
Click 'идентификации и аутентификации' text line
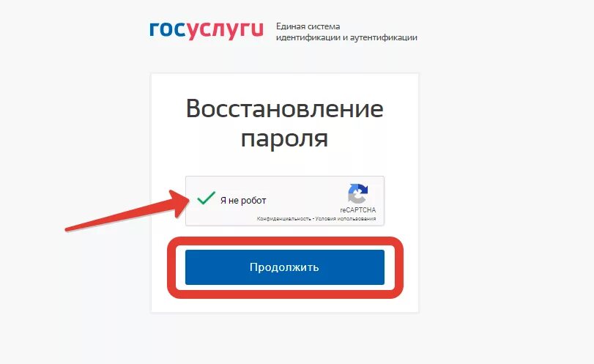[x=346, y=37]
